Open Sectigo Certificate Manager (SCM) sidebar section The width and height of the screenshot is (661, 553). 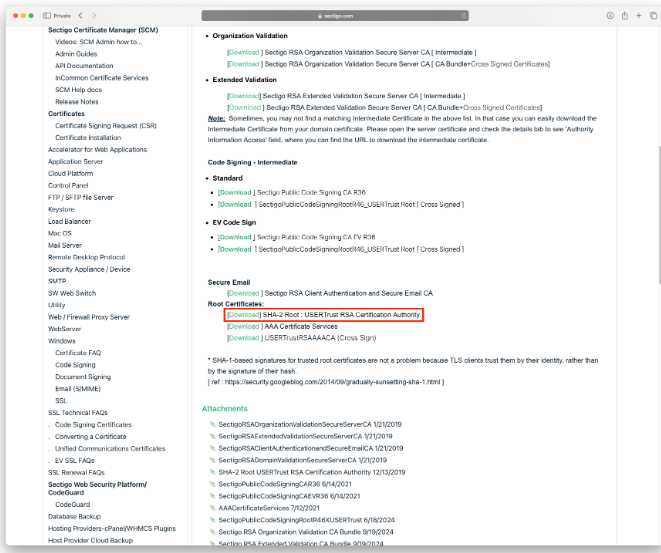tap(103, 30)
